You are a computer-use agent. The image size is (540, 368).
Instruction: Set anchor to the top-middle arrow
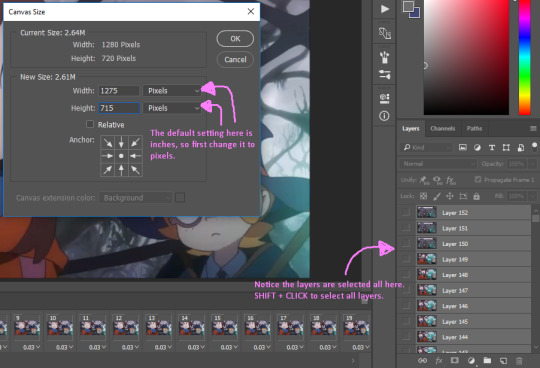121,143
